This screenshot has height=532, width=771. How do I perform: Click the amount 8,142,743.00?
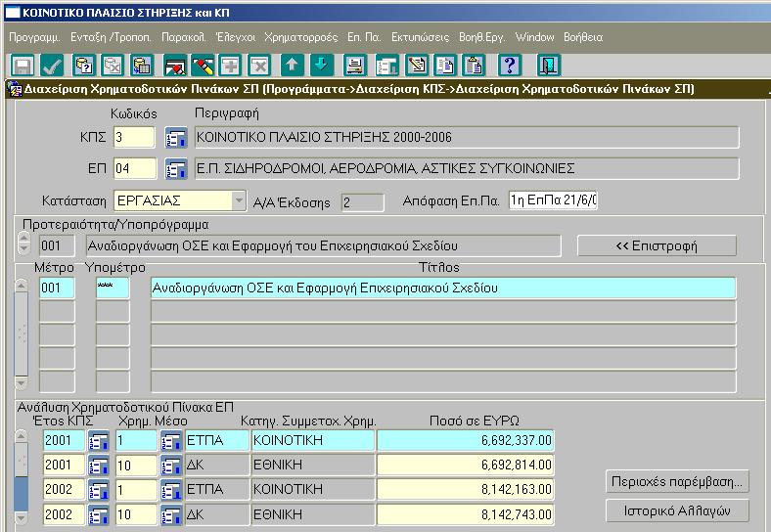point(465,514)
